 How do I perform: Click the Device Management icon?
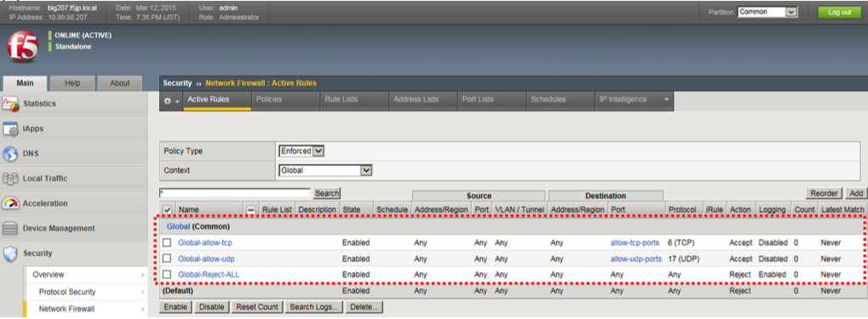11,228
